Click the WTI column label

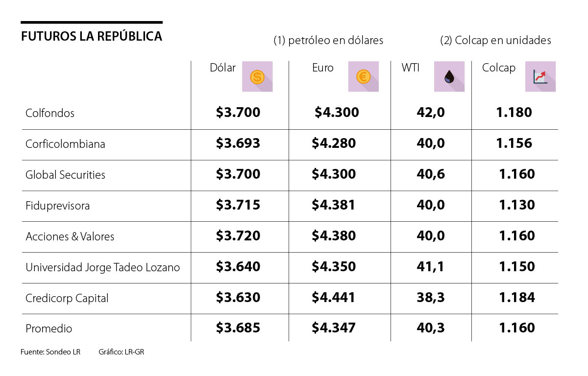(x=411, y=68)
